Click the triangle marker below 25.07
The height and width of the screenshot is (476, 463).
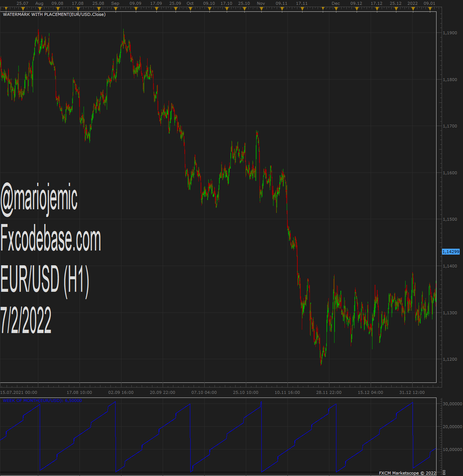(22, 8)
